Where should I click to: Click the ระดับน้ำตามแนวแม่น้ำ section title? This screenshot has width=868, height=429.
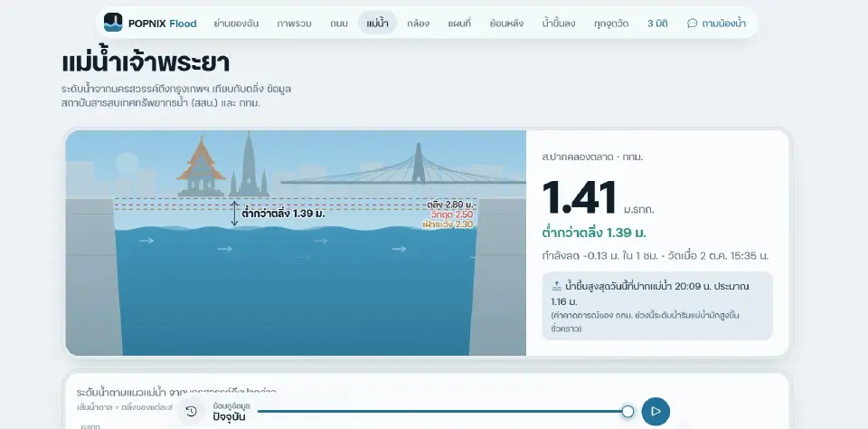pyautogui.click(x=176, y=393)
